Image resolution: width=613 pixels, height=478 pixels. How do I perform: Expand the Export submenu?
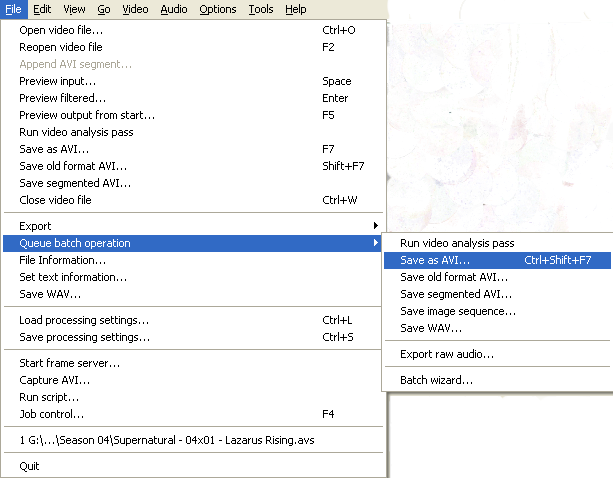192,226
